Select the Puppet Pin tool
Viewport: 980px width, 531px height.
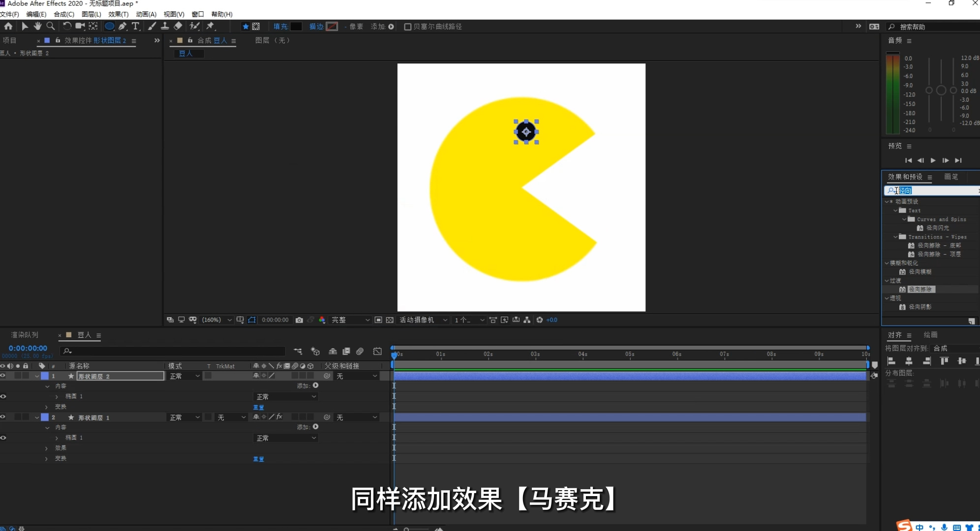[211, 26]
